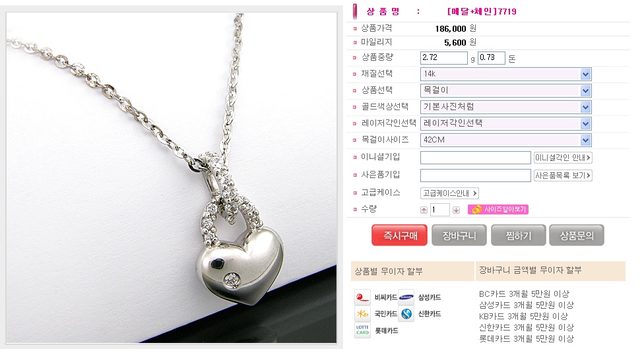Click the 찜하기 wishlist button

coord(519,236)
